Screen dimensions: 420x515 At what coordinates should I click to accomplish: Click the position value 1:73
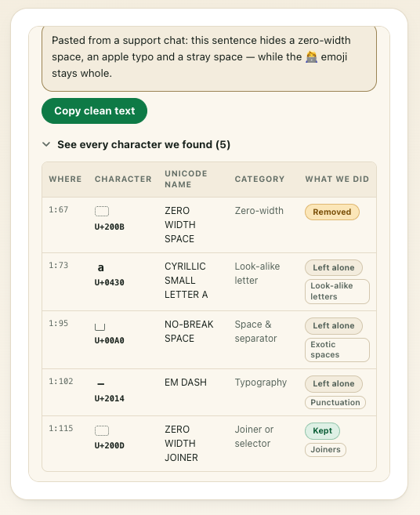pyautogui.click(x=59, y=265)
